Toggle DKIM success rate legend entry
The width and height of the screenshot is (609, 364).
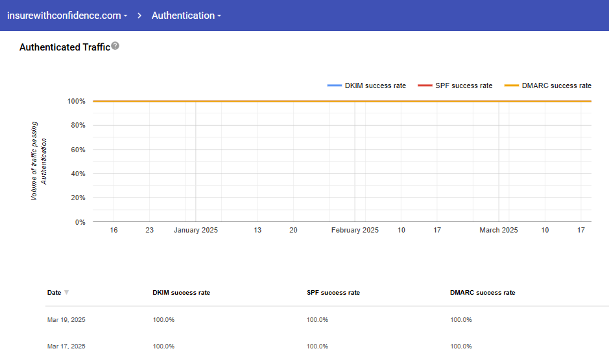pos(375,85)
